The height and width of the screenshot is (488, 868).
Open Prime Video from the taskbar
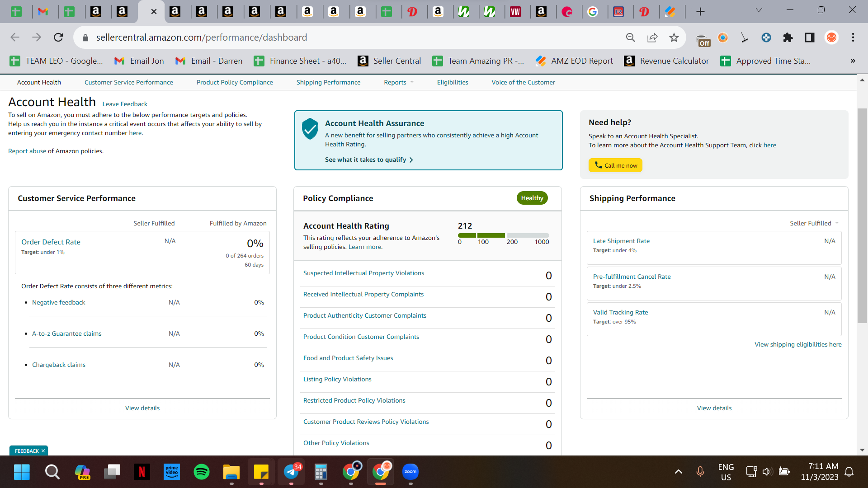point(172,472)
